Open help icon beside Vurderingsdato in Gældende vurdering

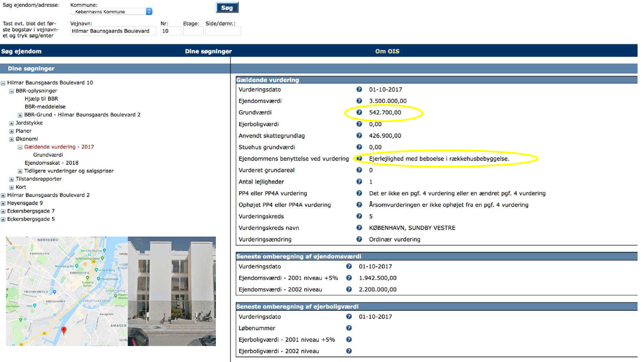point(359,89)
